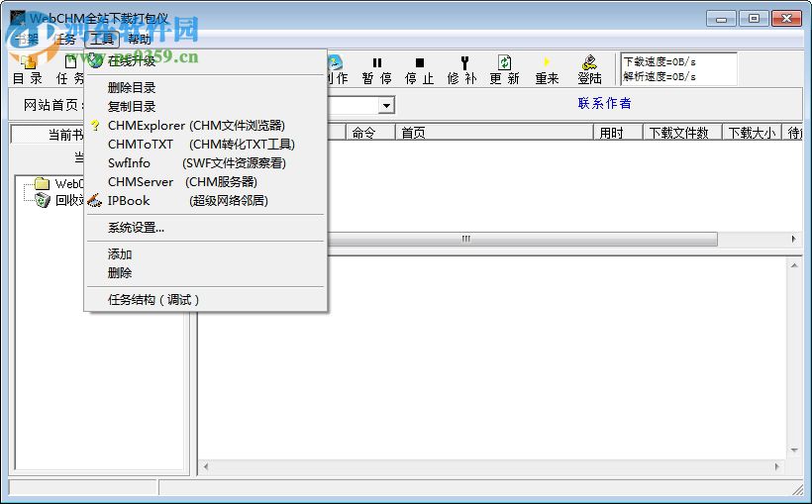Choose 删除目录 menu entry
The width and height of the screenshot is (812, 504).
[206, 87]
